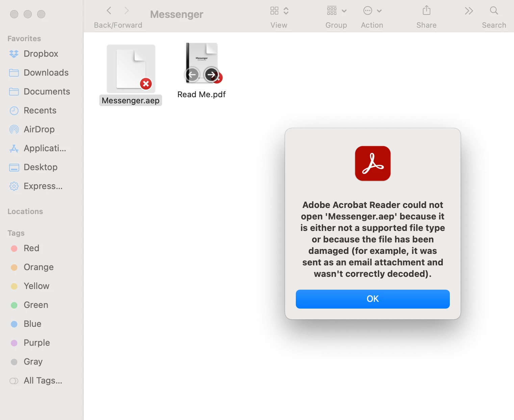Switch to icon view mode
The width and height of the screenshot is (514, 420).
click(274, 11)
